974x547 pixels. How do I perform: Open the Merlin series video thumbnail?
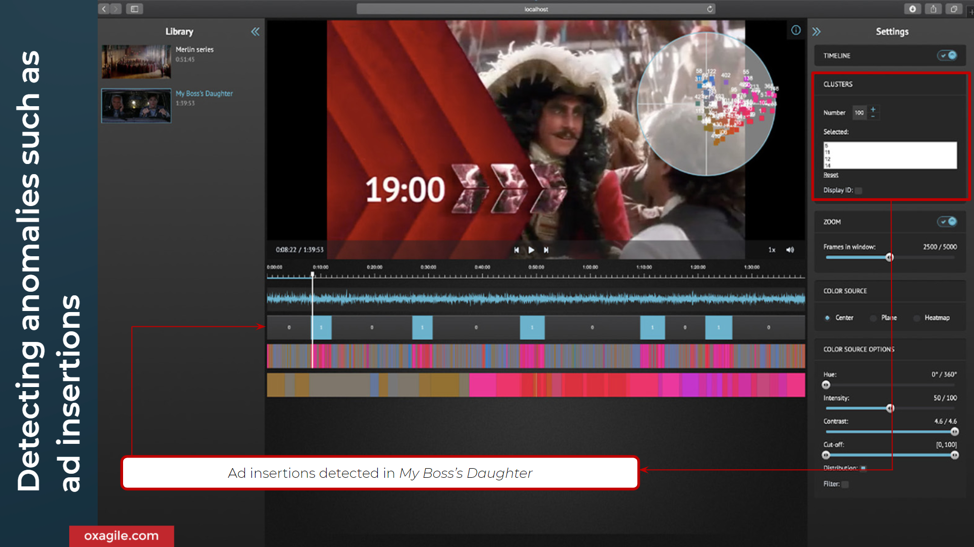tap(136, 61)
